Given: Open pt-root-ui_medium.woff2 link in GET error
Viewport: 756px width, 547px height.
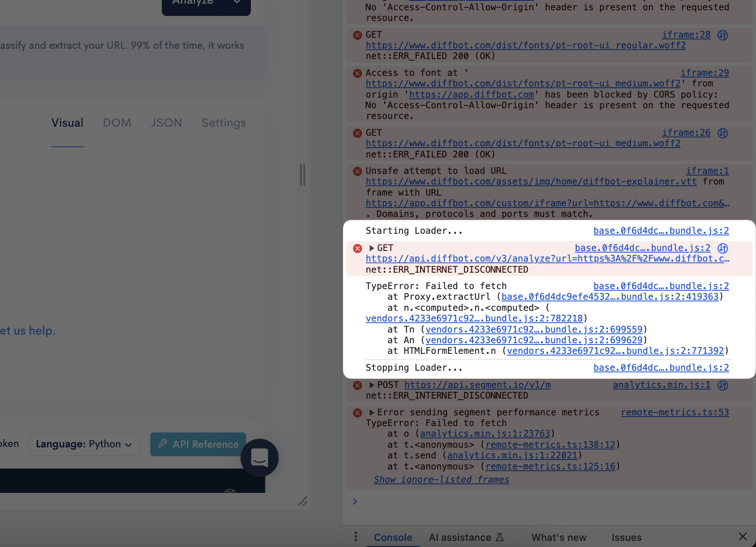Looking at the screenshot, I should coord(523,144).
